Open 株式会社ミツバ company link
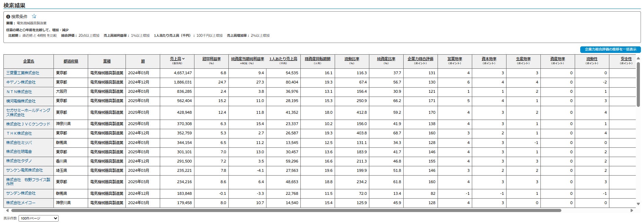 19,143
